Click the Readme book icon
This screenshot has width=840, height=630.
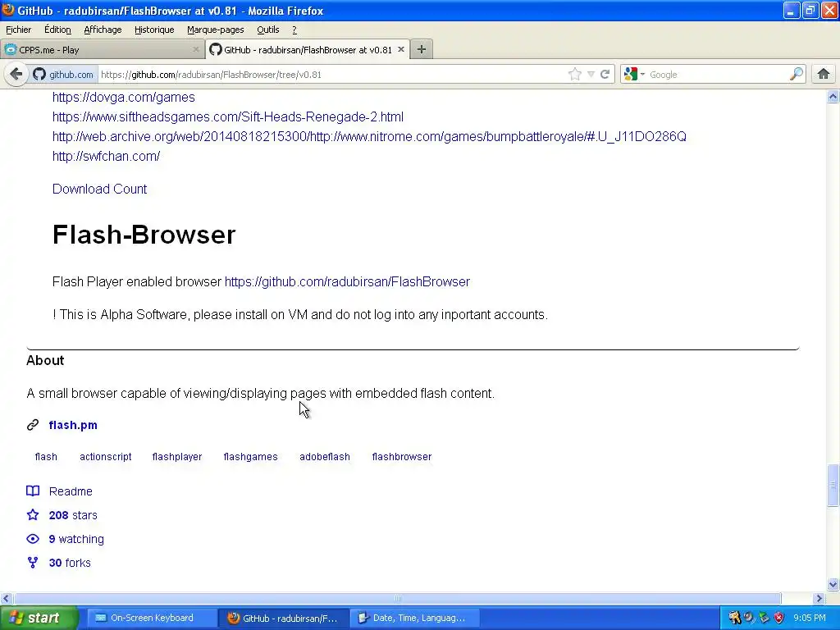(33, 491)
